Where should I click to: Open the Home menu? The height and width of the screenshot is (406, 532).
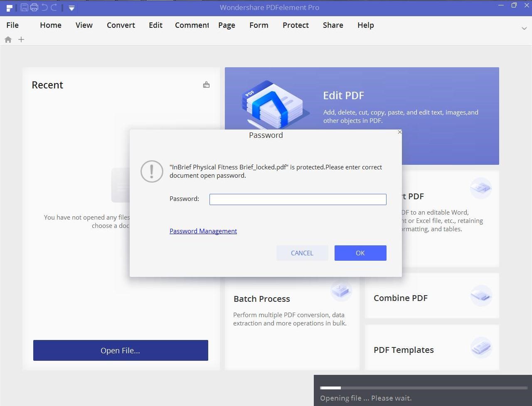pos(51,25)
